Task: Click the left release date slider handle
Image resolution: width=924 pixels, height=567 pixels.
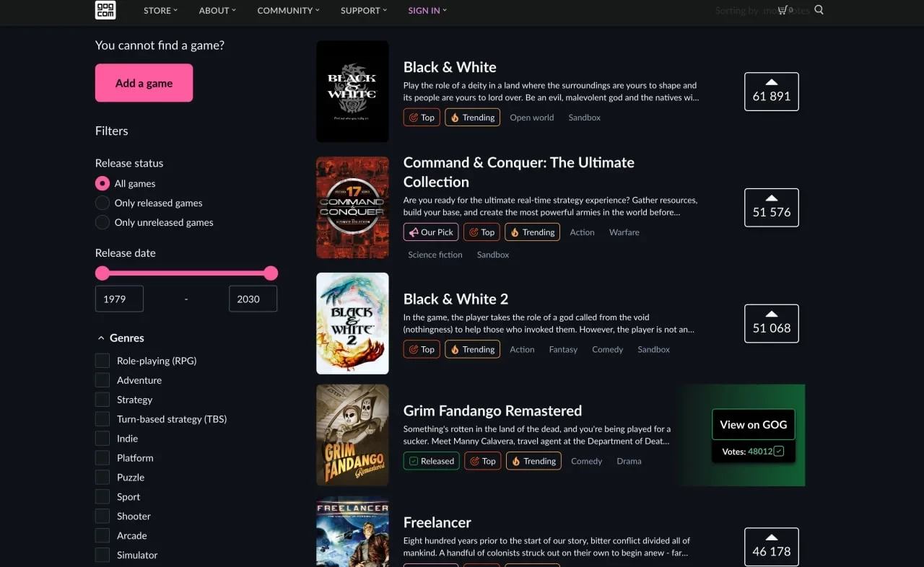Action: coord(103,273)
